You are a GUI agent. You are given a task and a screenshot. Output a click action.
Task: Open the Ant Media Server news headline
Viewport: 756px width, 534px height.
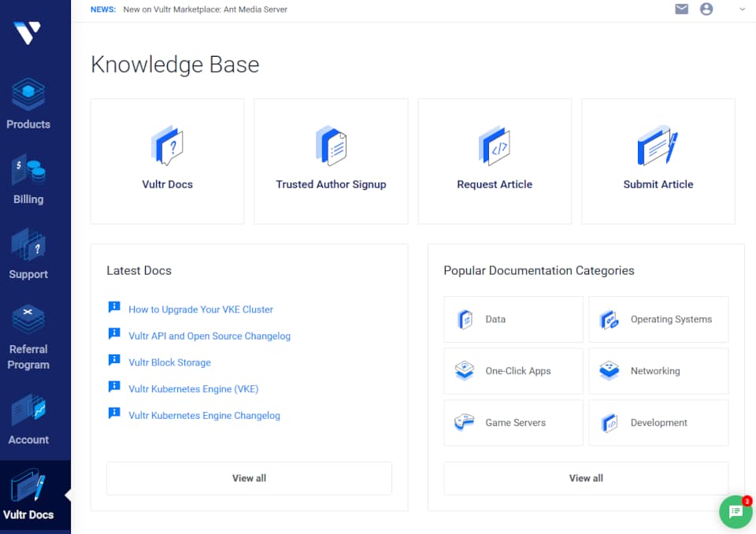(205, 9)
